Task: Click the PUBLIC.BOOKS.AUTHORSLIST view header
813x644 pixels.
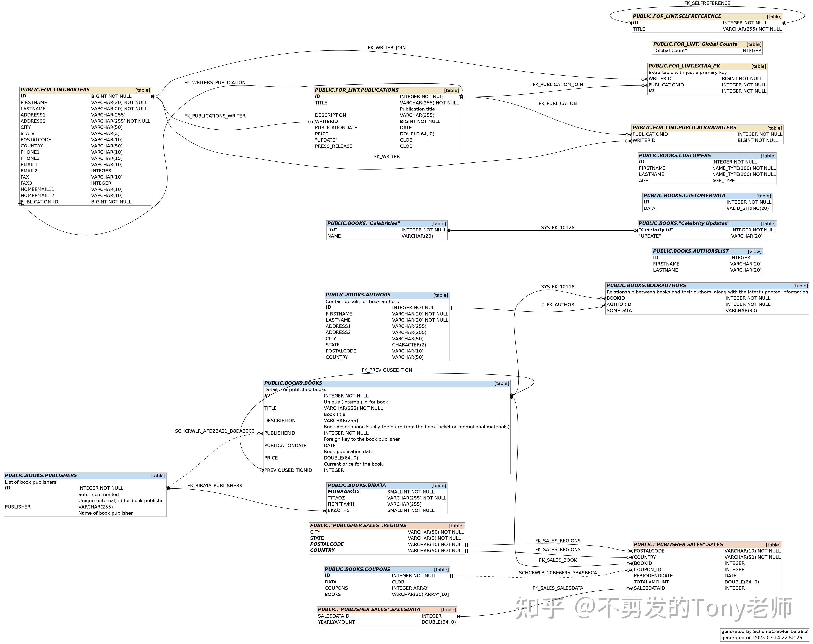Action: [690, 251]
